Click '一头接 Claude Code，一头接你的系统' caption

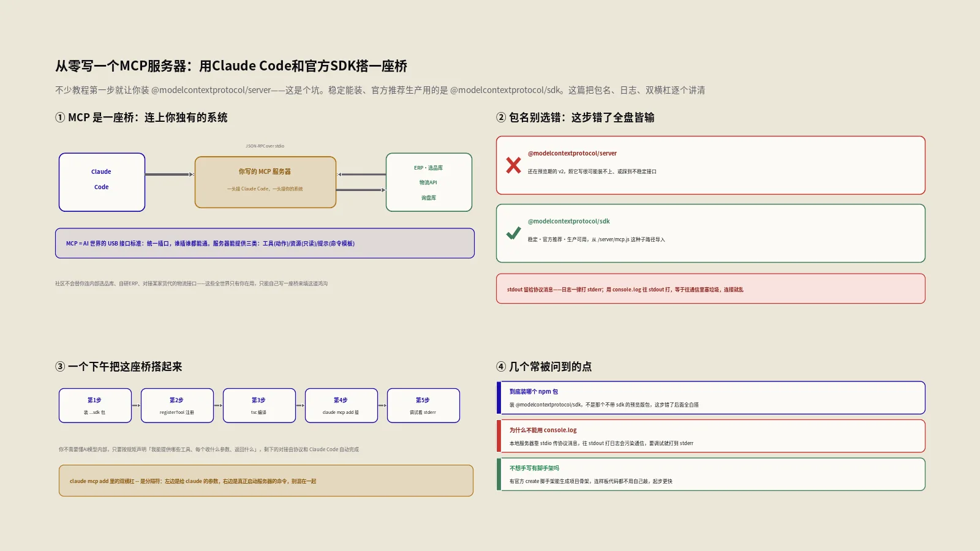[265, 189]
